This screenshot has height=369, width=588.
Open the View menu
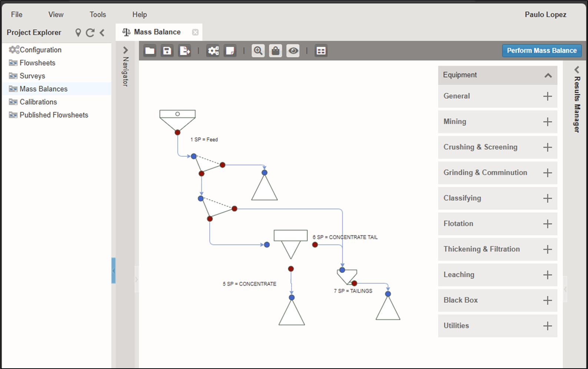coord(56,14)
